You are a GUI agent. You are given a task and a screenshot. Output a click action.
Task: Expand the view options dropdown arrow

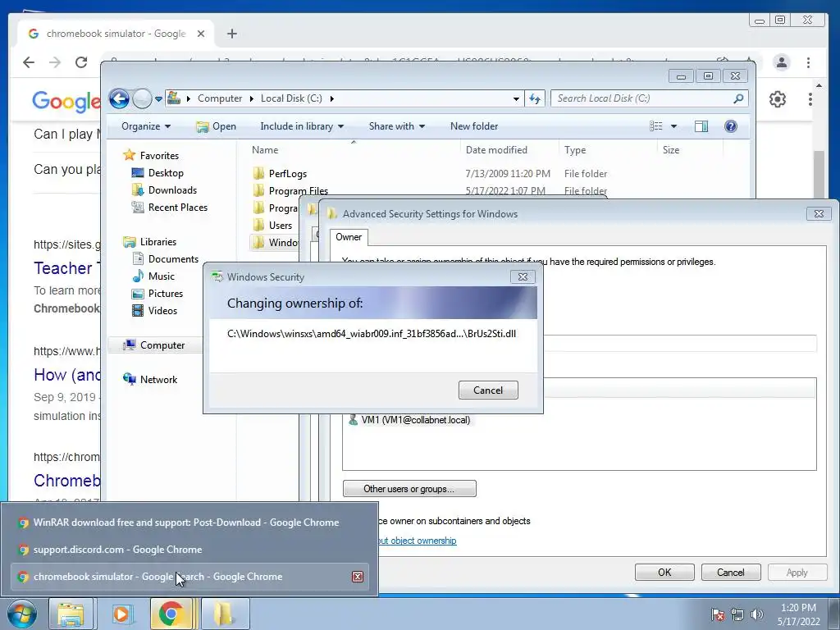(x=674, y=126)
